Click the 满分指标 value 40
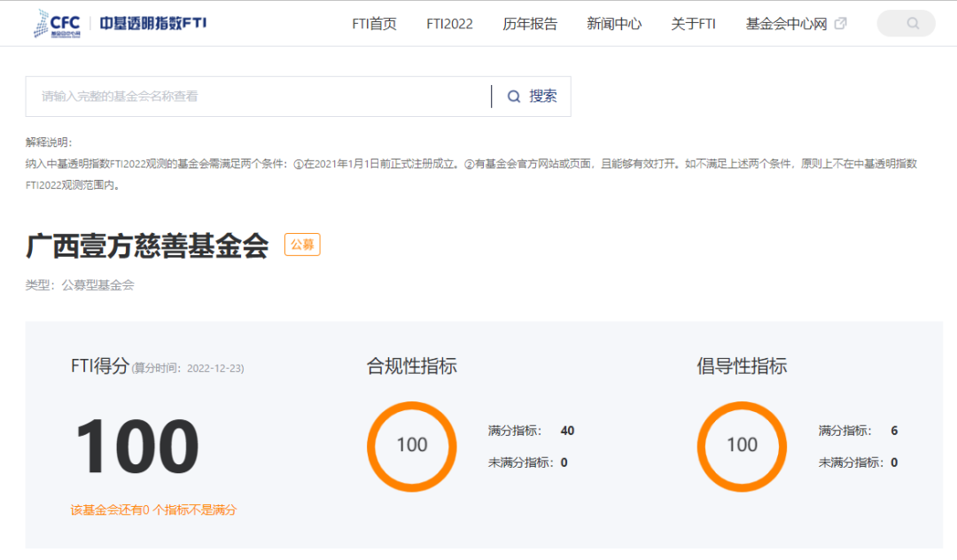Viewport: 957px width, 560px height. (x=567, y=431)
